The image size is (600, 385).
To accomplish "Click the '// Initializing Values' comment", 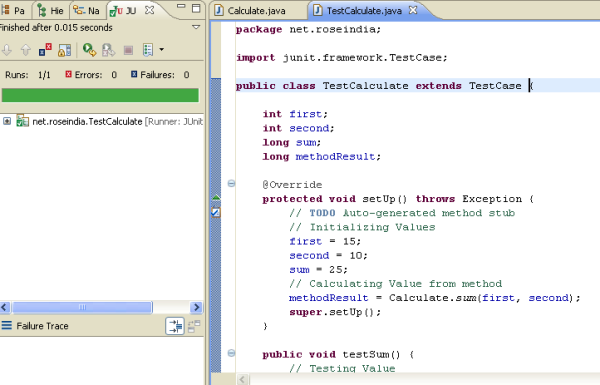I will click(362, 227).
